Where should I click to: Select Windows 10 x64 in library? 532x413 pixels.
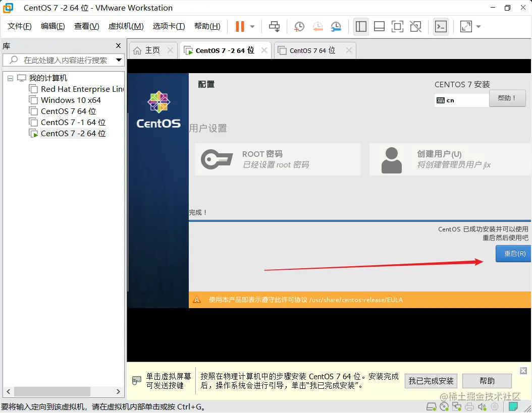71,100
